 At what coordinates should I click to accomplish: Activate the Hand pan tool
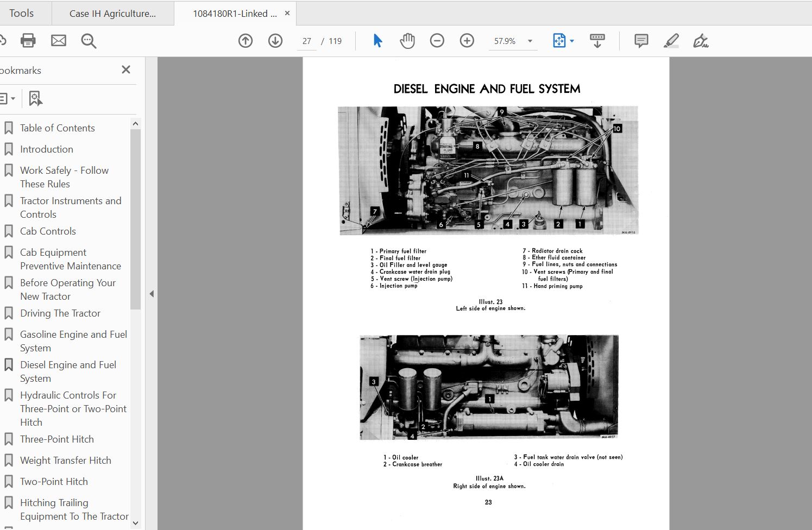pyautogui.click(x=407, y=41)
